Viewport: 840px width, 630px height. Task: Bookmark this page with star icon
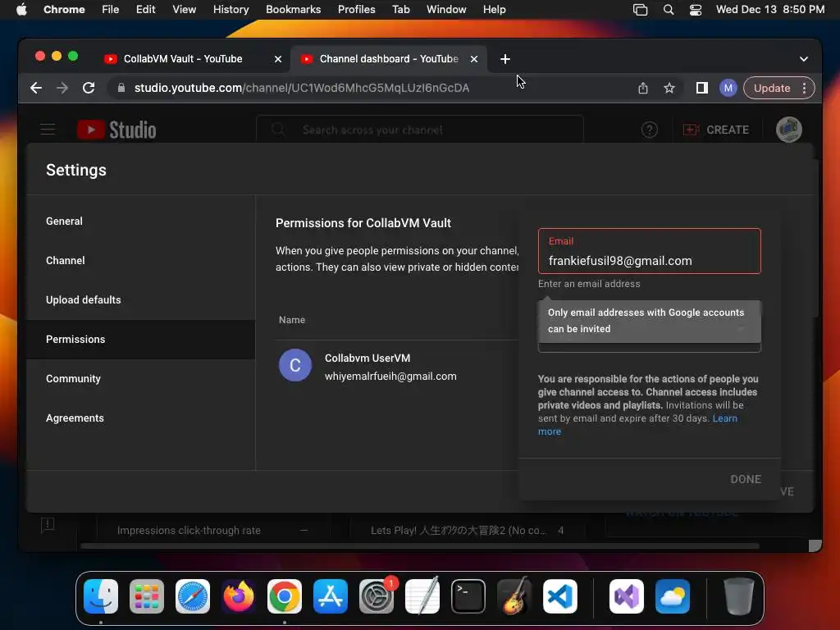coord(669,88)
